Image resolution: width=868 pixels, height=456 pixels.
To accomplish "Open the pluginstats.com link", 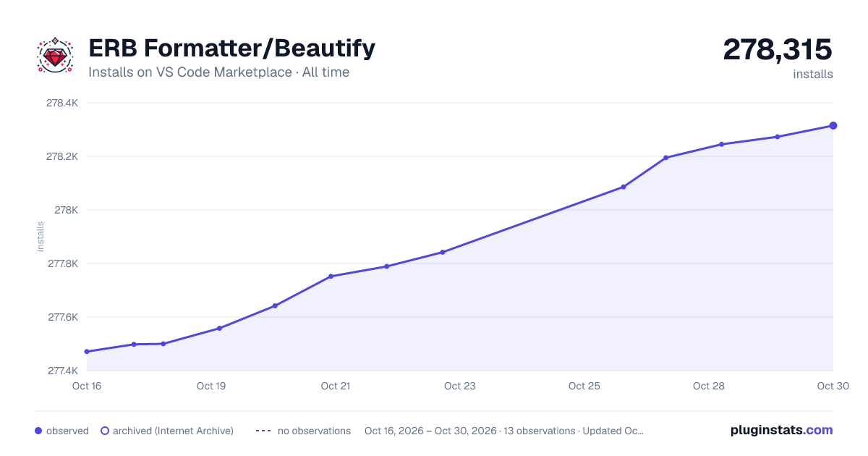I will click(781, 430).
